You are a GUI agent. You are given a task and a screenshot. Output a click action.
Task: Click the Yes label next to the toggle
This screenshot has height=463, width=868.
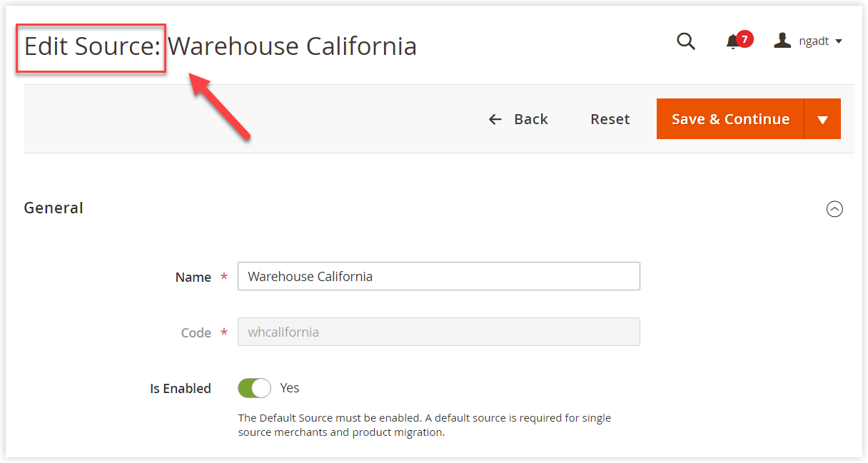289,387
